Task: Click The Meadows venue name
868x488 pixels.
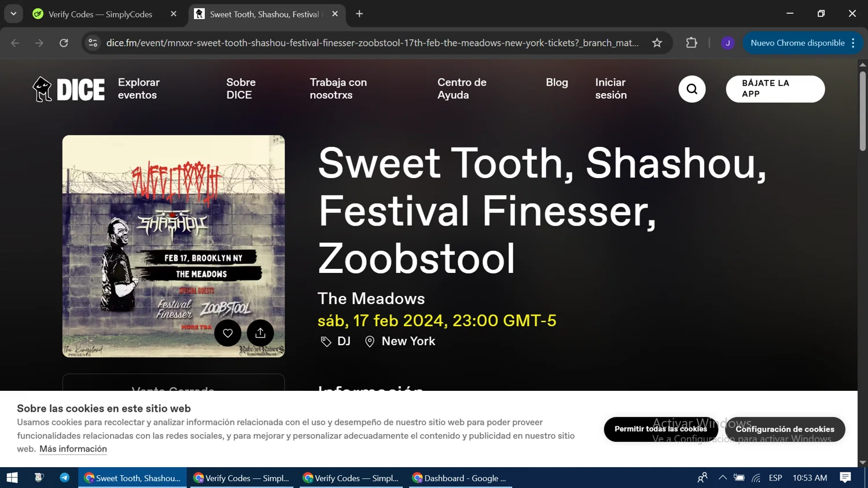Action: (371, 298)
